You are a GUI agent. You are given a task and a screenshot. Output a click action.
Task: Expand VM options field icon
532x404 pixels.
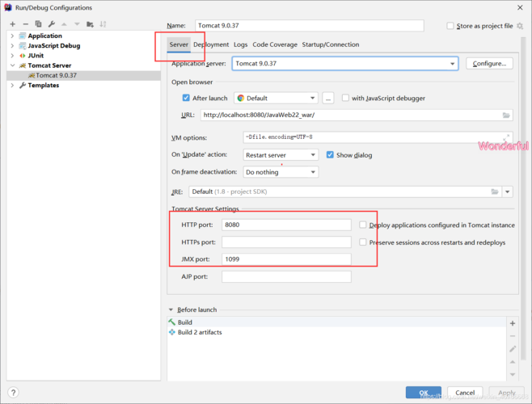pyautogui.click(x=506, y=137)
